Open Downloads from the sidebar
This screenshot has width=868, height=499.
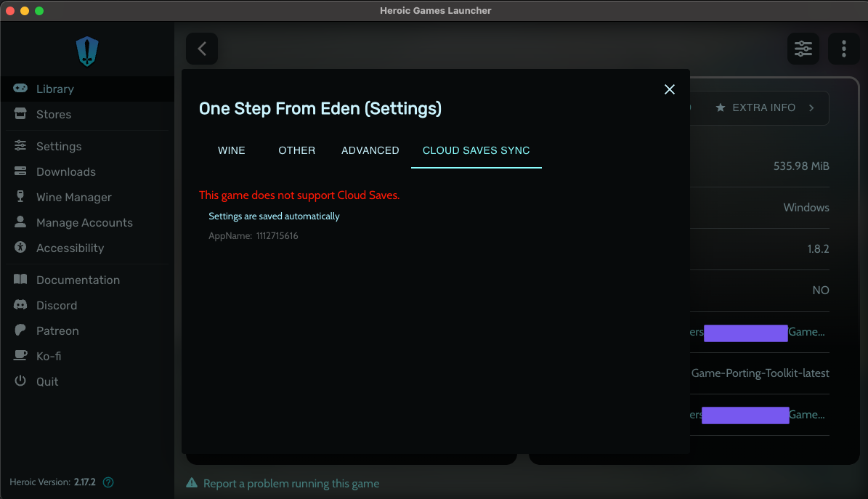point(87,171)
